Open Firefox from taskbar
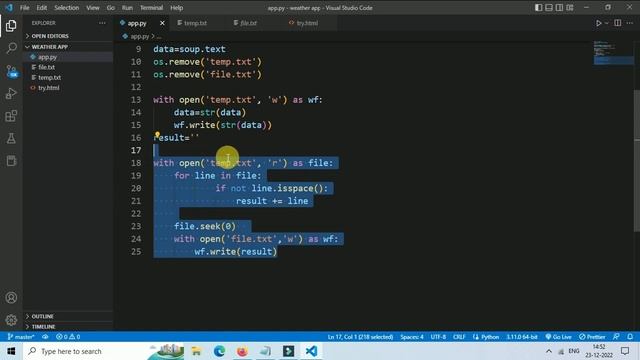 [x=242, y=351]
